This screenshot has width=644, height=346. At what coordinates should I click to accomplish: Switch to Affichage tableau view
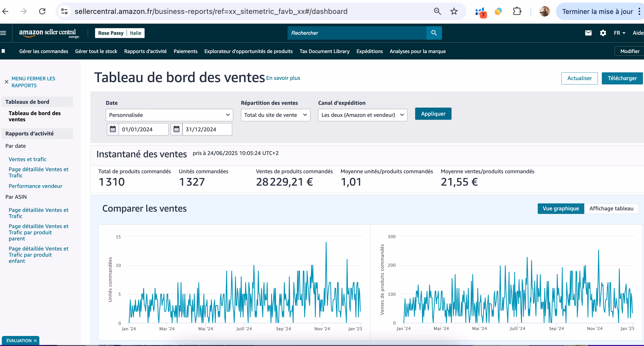click(x=611, y=209)
